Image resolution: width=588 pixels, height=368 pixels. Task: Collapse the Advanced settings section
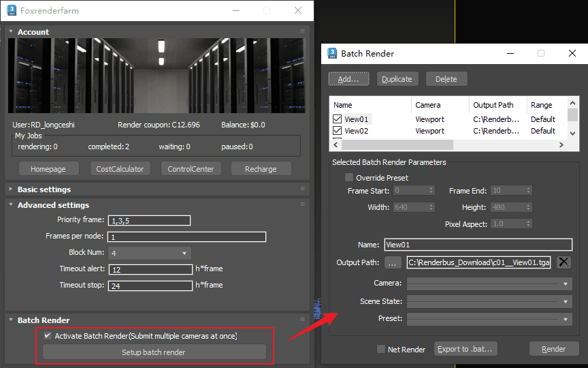tap(53, 205)
